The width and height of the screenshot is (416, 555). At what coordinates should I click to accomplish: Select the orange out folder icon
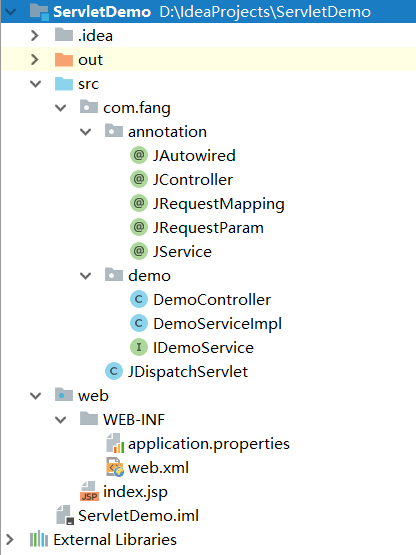click(x=64, y=59)
